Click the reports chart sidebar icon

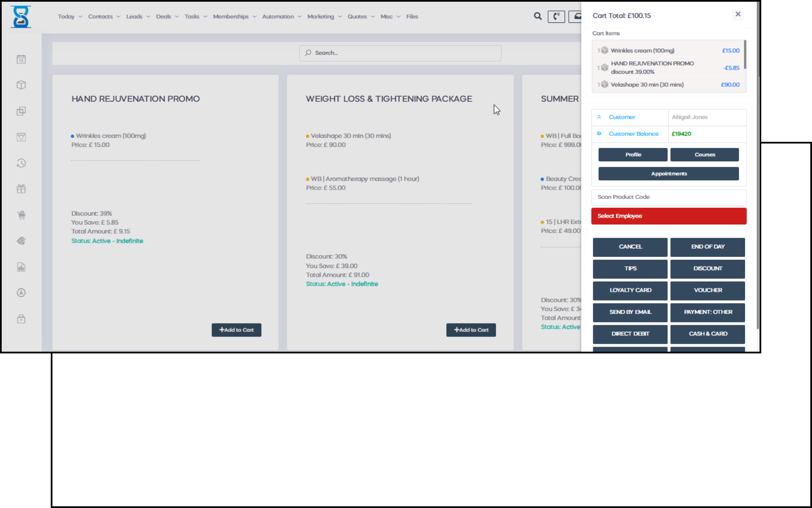point(21,267)
